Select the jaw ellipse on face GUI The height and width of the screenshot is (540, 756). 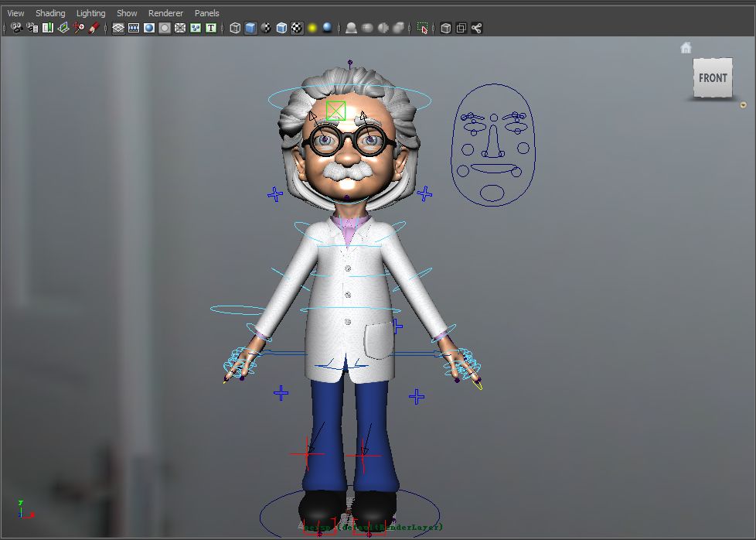[492, 193]
